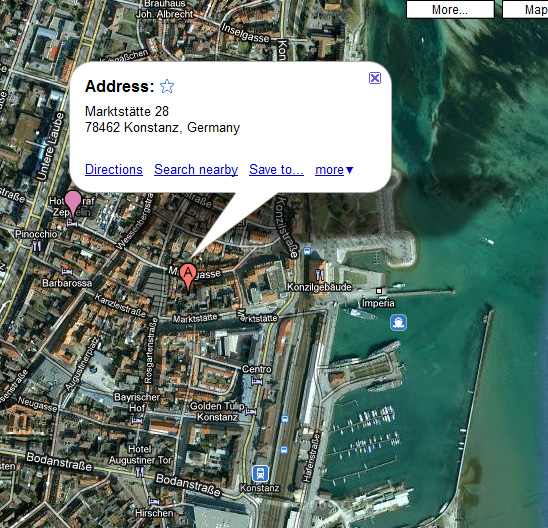Open the Save to... link
Screen dimensions: 548x528
pos(276,169)
